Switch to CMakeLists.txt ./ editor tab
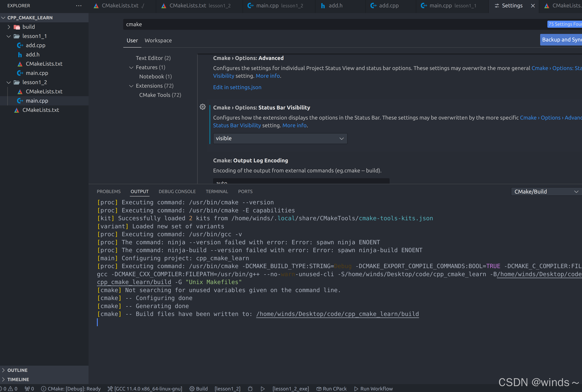The height and width of the screenshot is (392, 582). click(122, 6)
